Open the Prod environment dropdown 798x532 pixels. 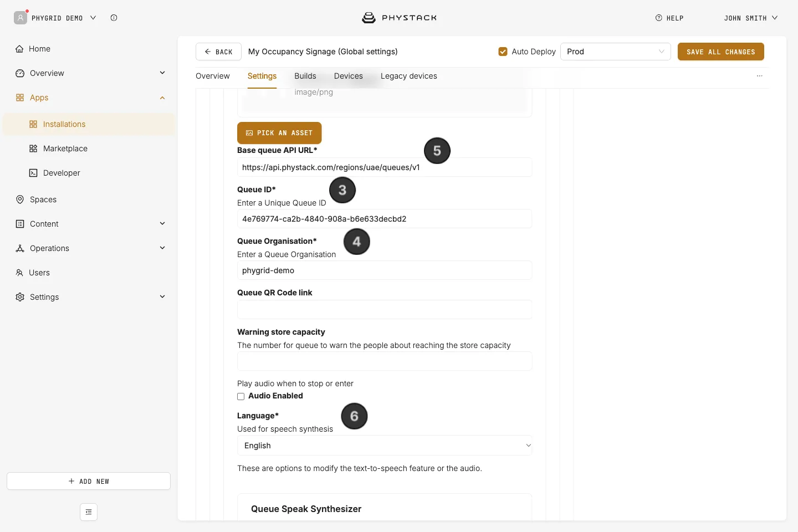616,52
